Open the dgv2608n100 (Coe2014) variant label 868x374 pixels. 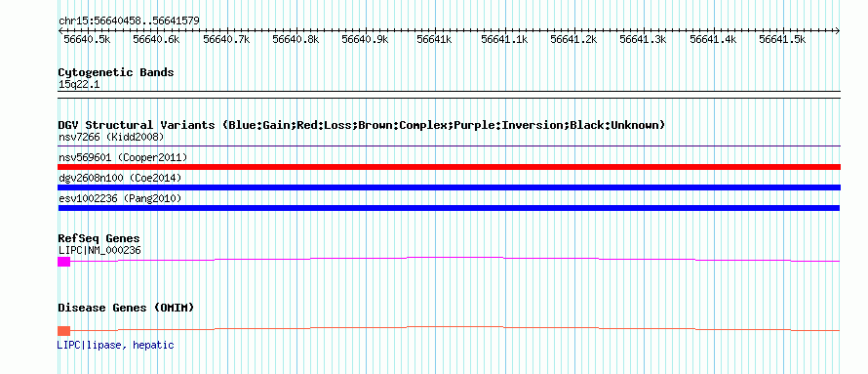point(120,178)
